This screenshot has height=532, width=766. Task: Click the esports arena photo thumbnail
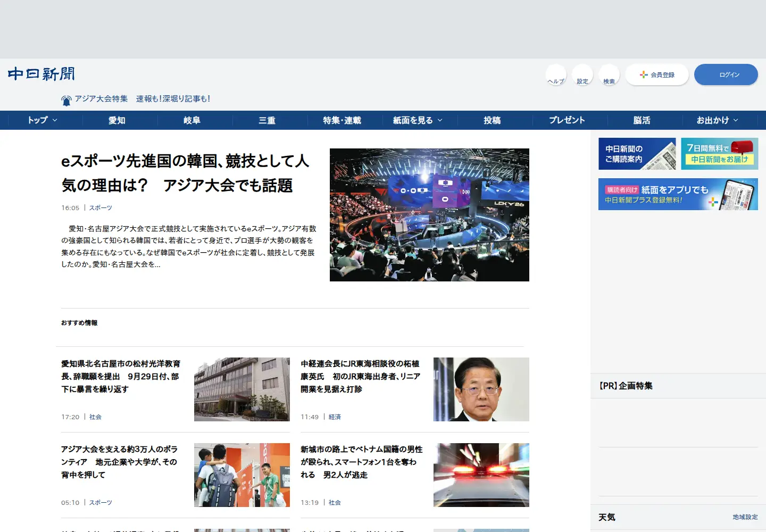[429, 215]
